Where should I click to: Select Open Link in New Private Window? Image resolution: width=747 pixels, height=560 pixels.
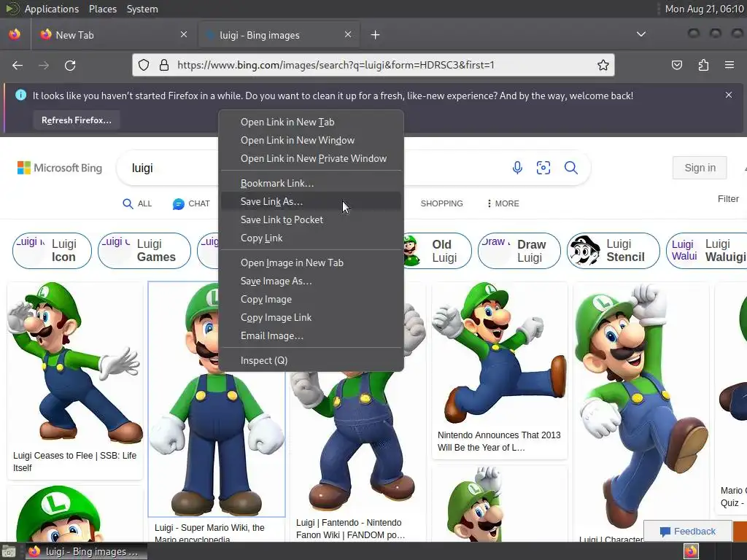point(311,158)
